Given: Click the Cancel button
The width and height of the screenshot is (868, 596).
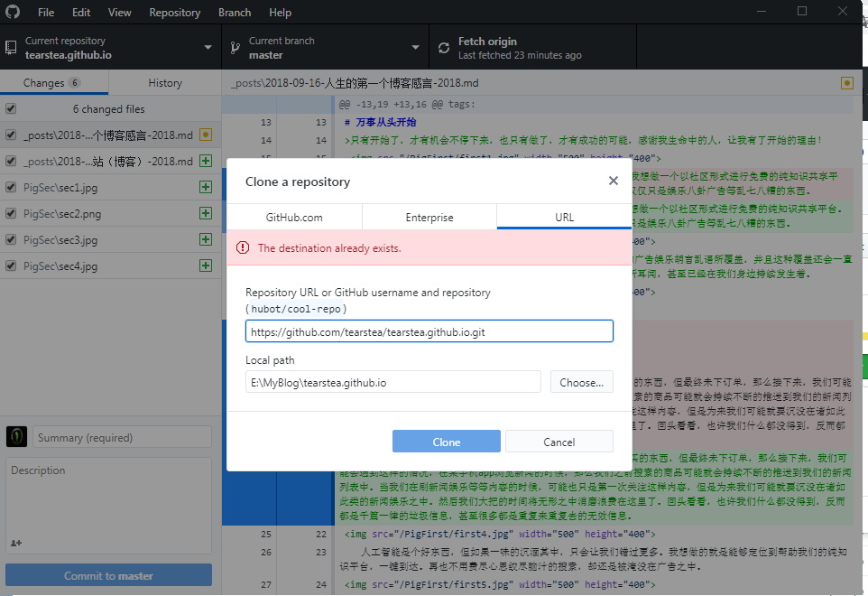Looking at the screenshot, I should click(559, 442).
